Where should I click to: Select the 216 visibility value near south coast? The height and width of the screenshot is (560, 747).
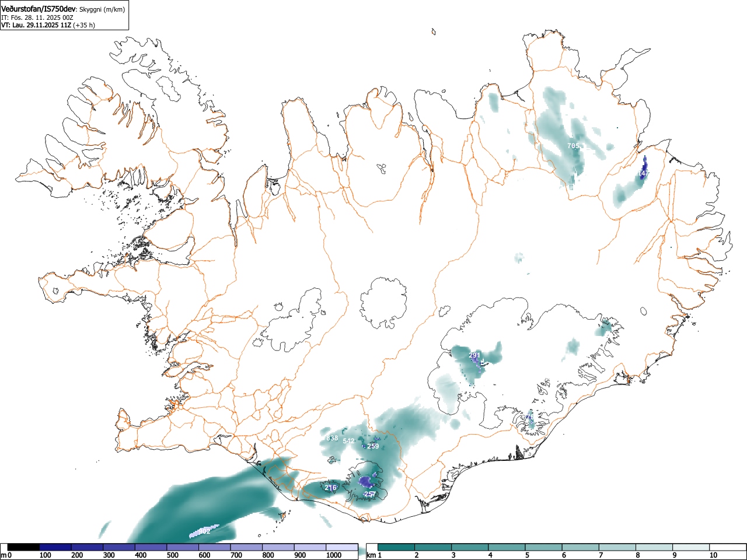[330, 488]
